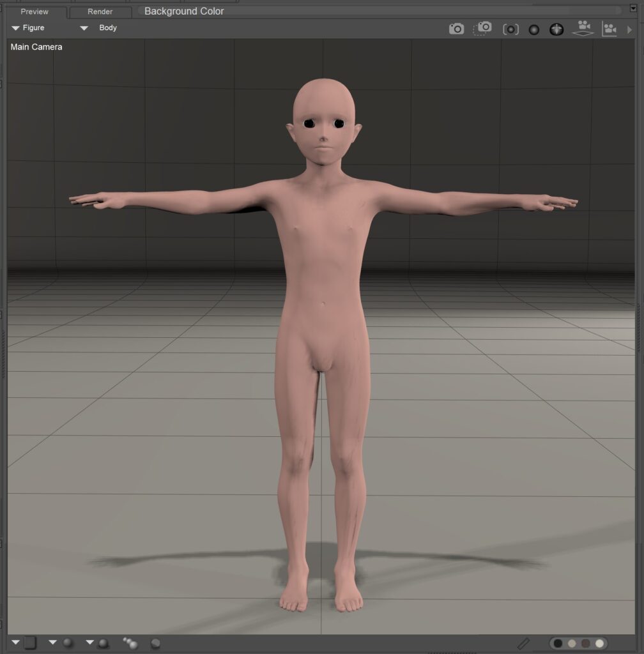Click the Area Render dotted camera icon
This screenshot has width=644, height=654.
(x=482, y=28)
